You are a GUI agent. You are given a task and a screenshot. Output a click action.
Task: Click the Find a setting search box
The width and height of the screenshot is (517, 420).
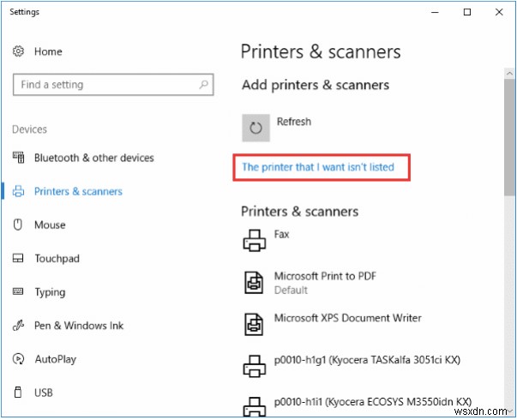(x=113, y=85)
